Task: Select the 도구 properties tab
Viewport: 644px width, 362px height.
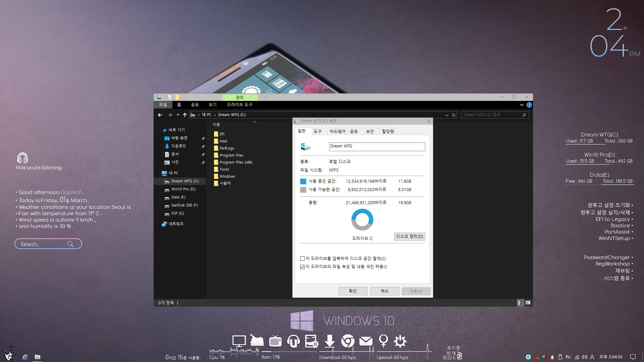Action: [x=318, y=131]
